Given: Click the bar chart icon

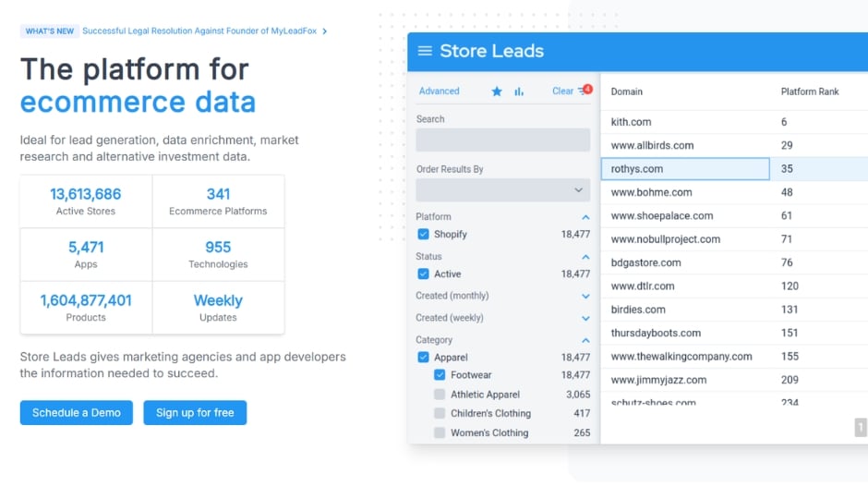Looking at the screenshot, I should (519, 91).
